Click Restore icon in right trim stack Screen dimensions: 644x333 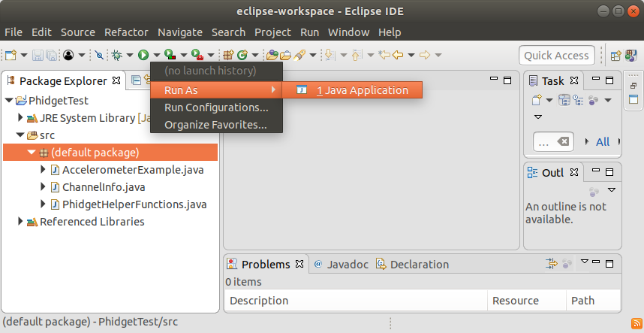point(633,86)
